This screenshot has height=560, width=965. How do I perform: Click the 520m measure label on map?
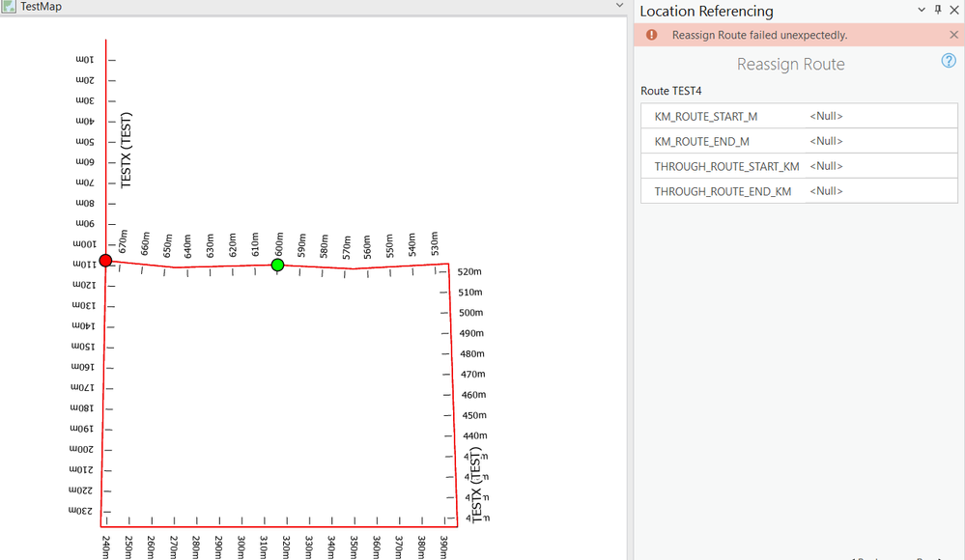click(x=469, y=271)
